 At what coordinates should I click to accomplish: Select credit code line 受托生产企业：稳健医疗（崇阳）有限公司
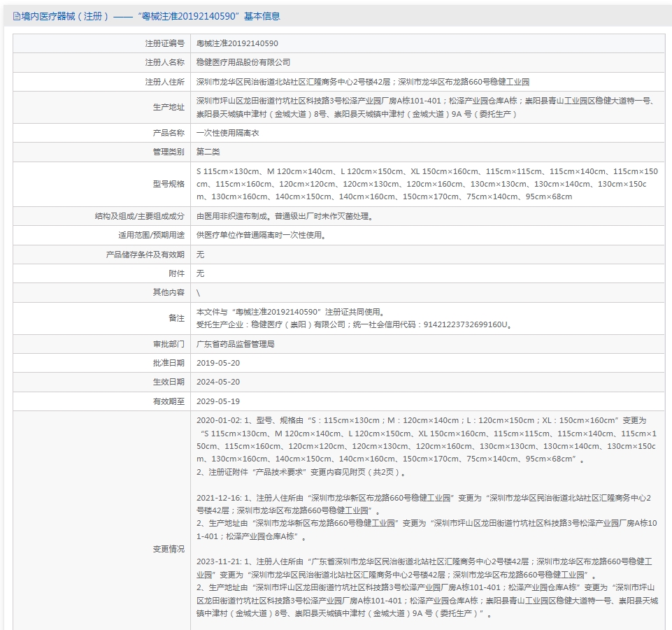pyautogui.click(x=355, y=324)
